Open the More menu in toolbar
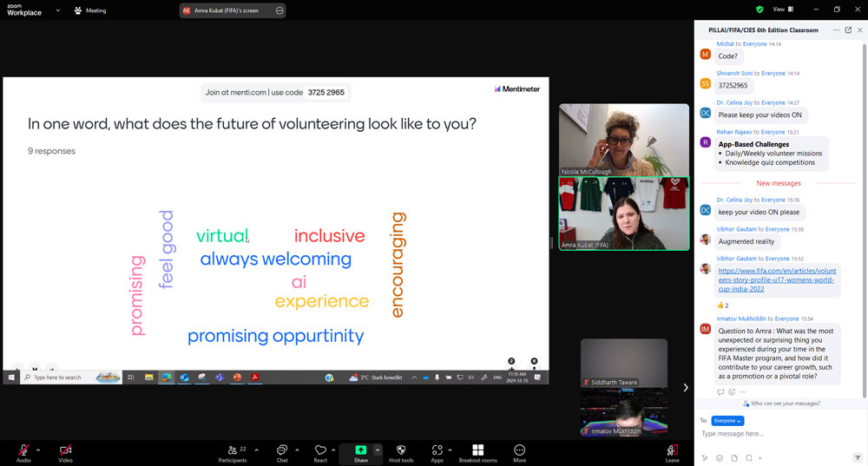Image resolution: width=868 pixels, height=466 pixels. pos(519,450)
